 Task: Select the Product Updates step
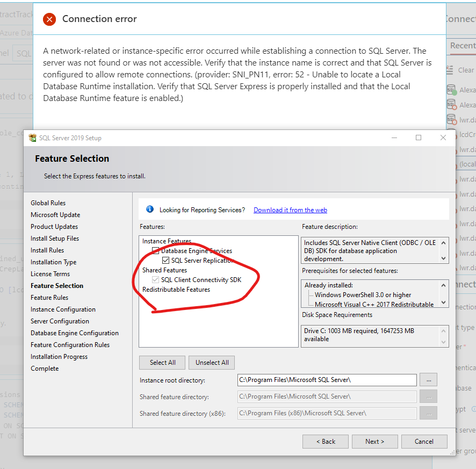coord(54,227)
